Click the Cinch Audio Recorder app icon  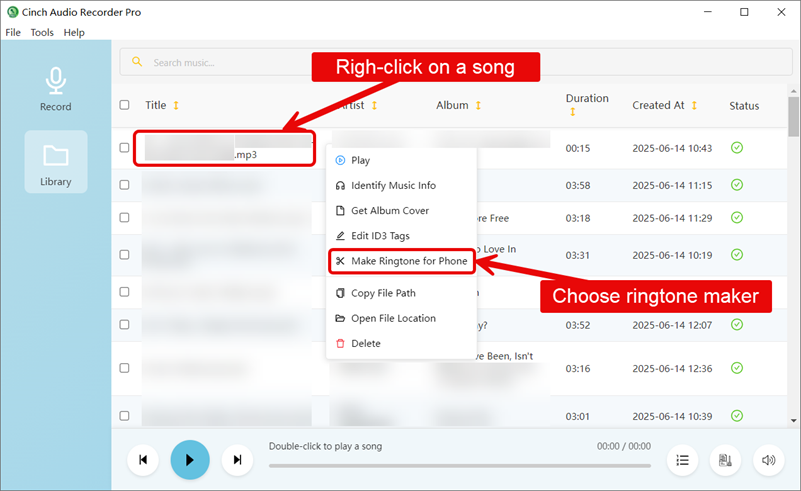(13, 12)
